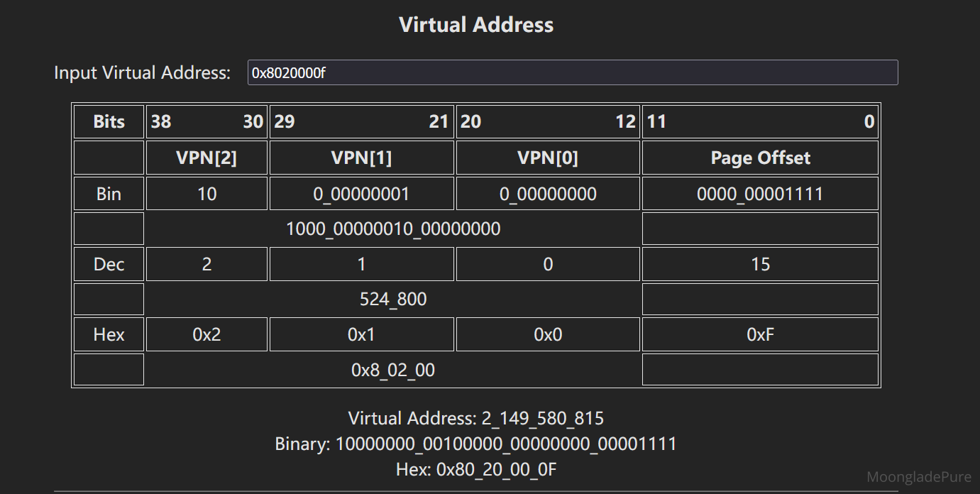Viewport: 980px width, 494px height.
Task: Click the Hex 0x80_20_00_0F summary line
Action: point(476,469)
